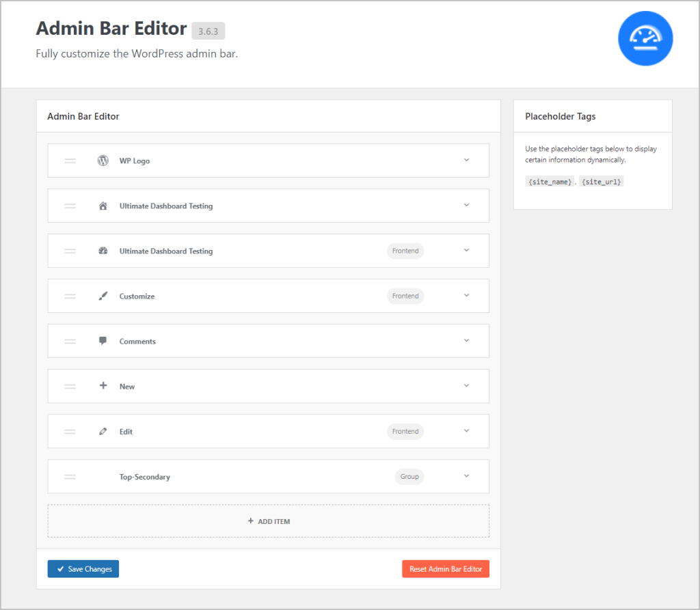
Task: Click the {site_name} placeholder tag
Action: click(550, 182)
